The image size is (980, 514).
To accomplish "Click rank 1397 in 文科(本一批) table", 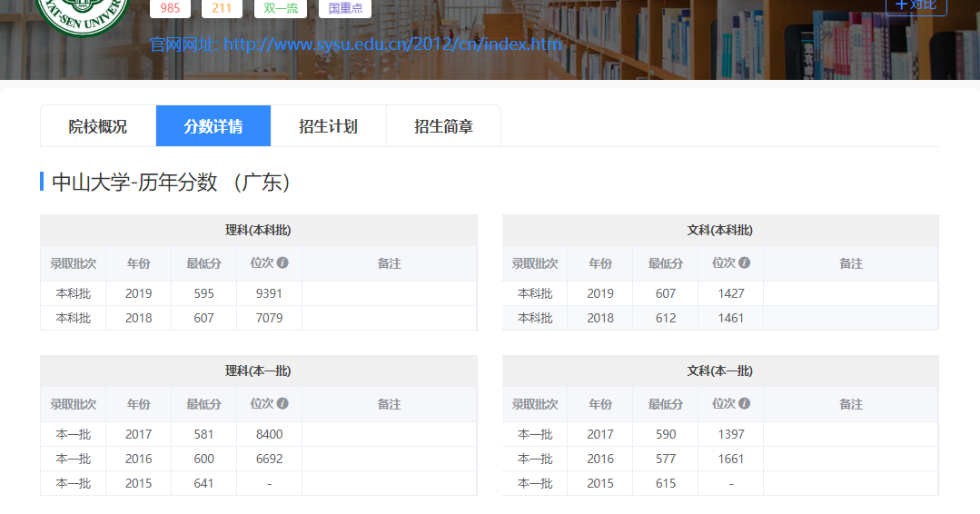I will 730,434.
